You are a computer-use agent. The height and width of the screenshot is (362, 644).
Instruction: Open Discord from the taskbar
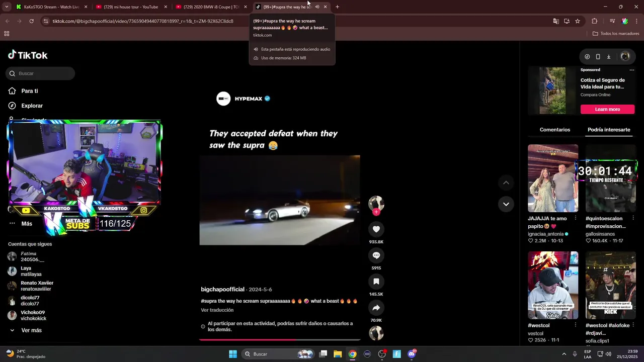tap(412, 354)
